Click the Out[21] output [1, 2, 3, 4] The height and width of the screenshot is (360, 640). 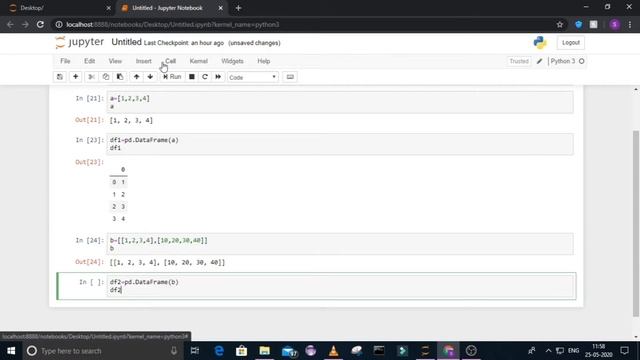tap(131, 120)
